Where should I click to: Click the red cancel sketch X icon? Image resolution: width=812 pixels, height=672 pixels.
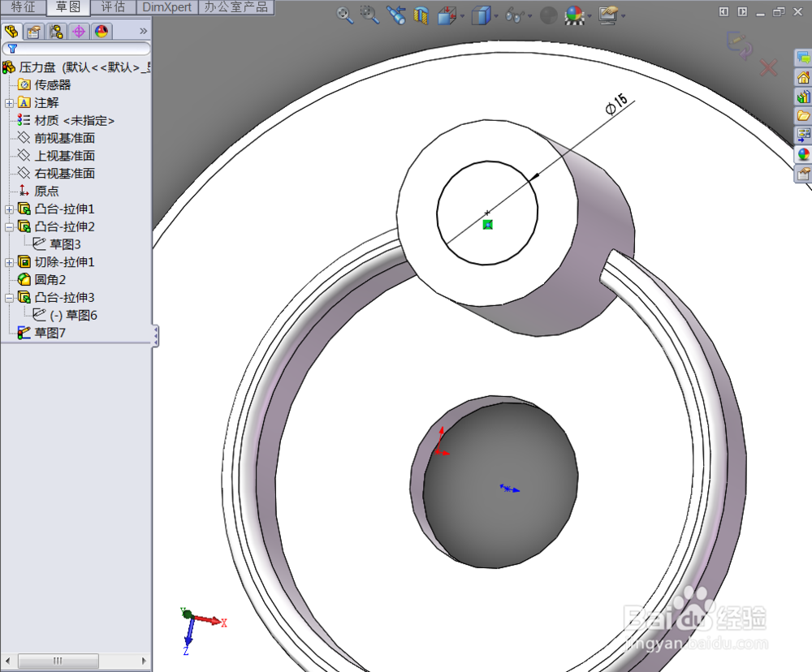click(768, 68)
